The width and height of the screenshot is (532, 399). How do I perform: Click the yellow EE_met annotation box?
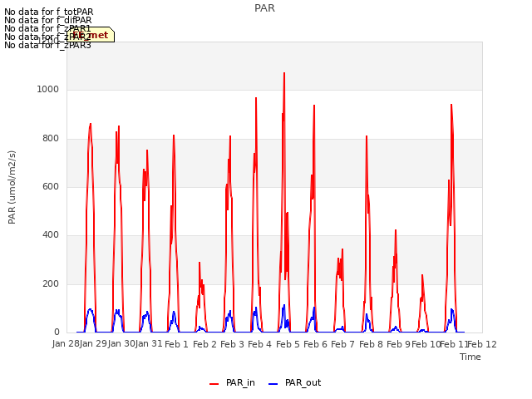(91, 35)
